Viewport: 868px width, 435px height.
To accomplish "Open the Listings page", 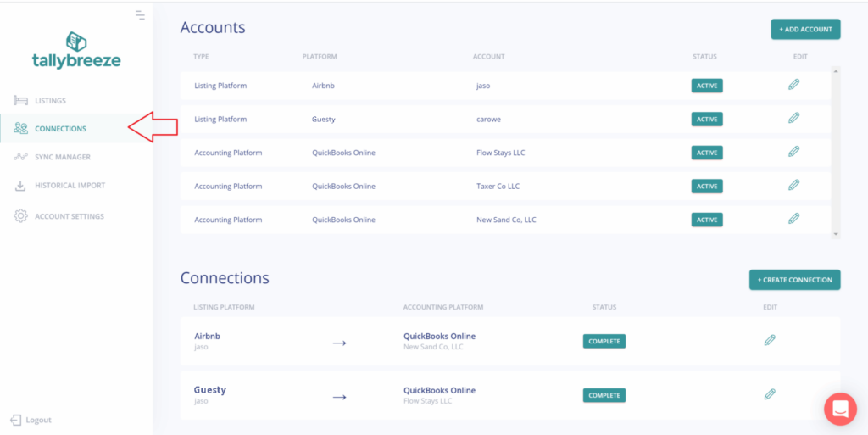I will [50, 101].
